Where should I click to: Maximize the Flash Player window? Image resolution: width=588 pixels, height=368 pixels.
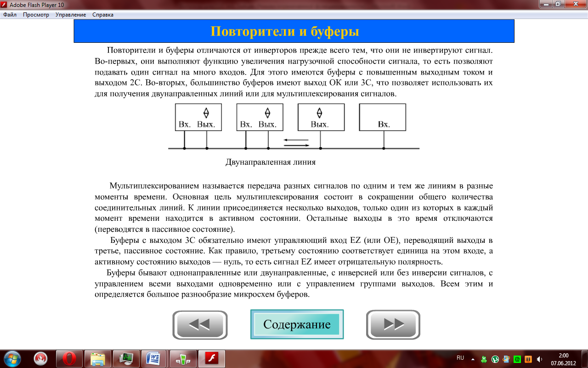[x=558, y=4]
